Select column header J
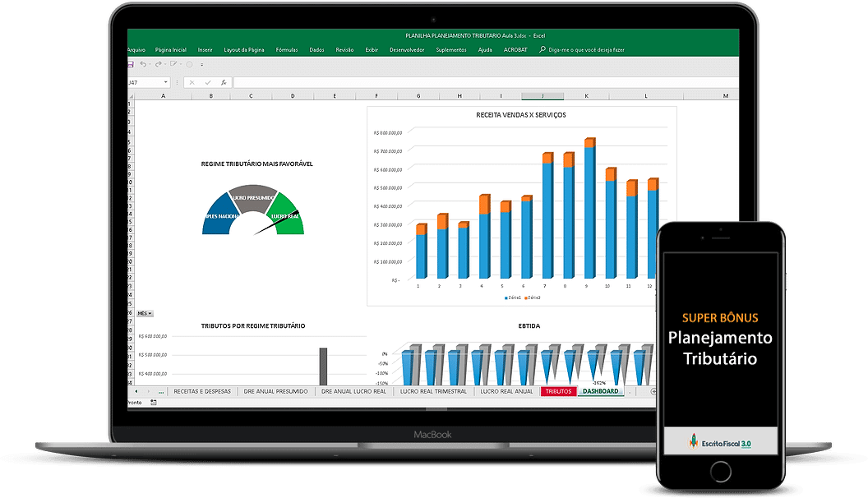This screenshot has height=498, width=868. pos(542,96)
